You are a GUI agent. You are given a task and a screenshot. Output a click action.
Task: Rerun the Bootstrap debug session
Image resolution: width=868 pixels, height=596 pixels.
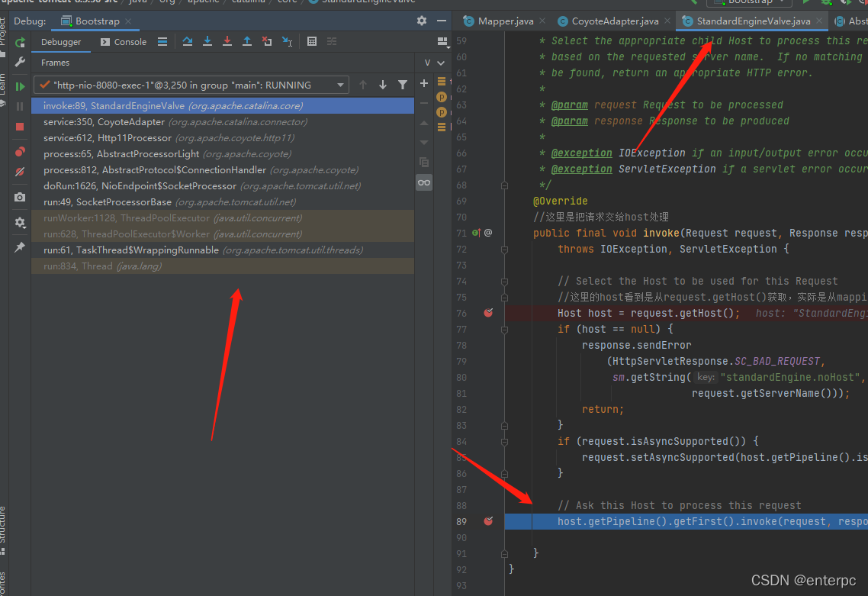point(20,42)
